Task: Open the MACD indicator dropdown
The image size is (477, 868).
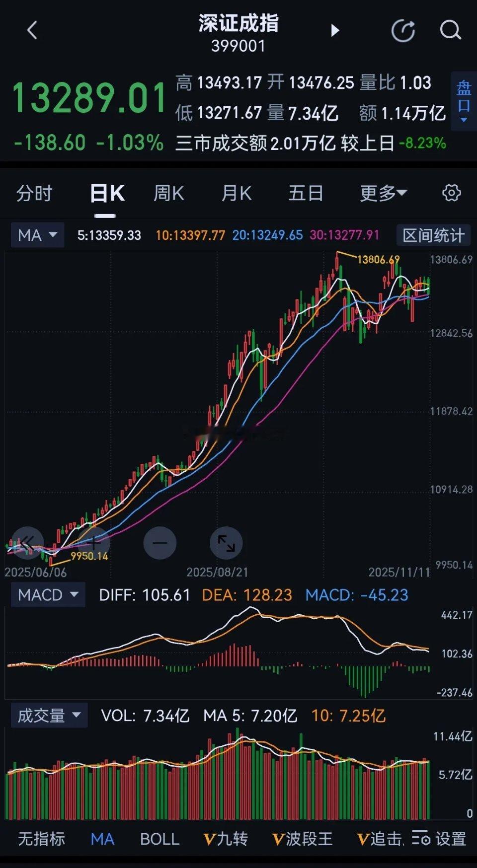Action: tap(48, 595)
